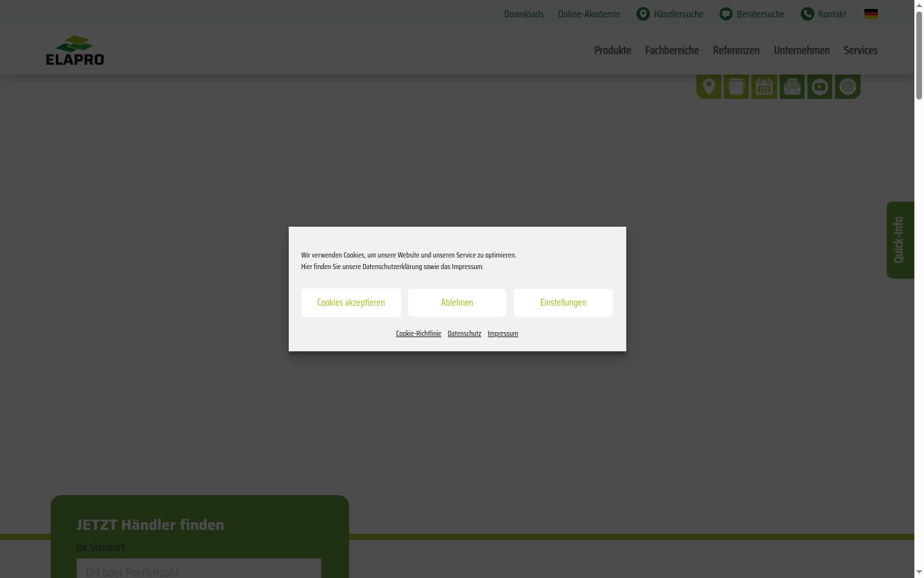The width and height of the screenshot is (924, 578).
Task: Open the Instagram profile icon
Action: [848, 87]
